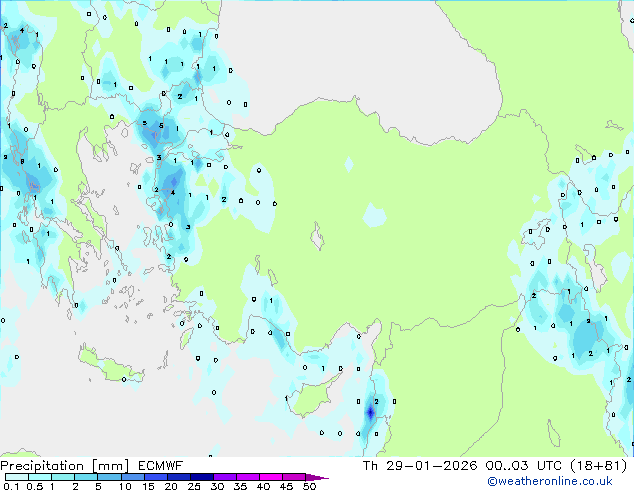Click the 'ECMWF' model label
This screenshot has height=490, width=634.
(x=160, y=466)
